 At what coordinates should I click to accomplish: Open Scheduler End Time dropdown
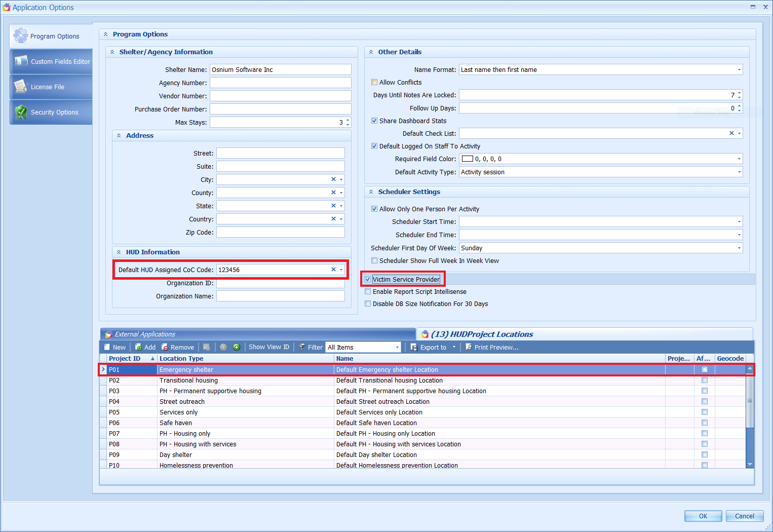[x=739, y=235]
